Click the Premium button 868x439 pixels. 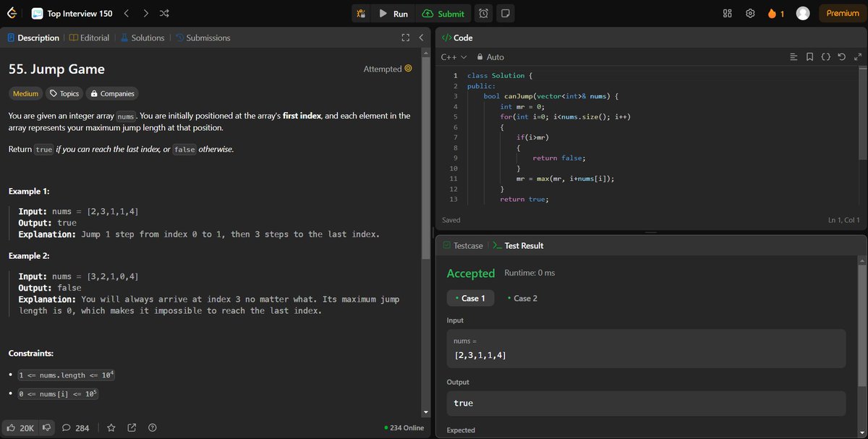click(x=843, y=13)
